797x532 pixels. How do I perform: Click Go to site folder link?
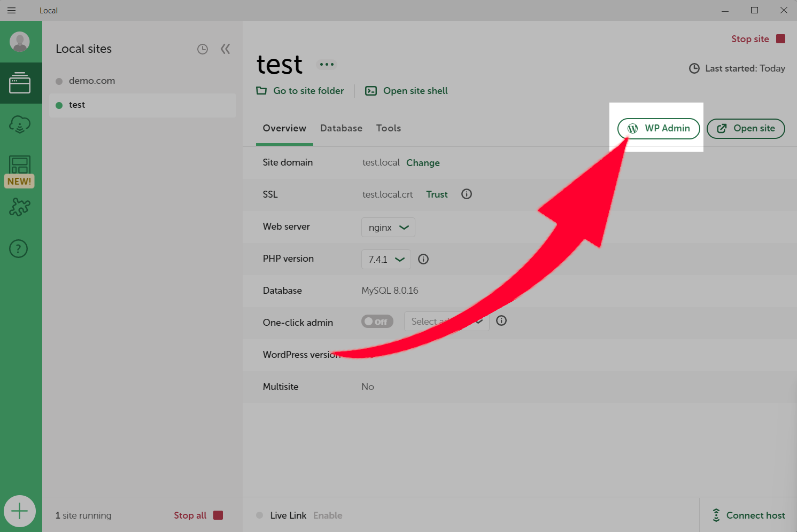click(300, 91)
